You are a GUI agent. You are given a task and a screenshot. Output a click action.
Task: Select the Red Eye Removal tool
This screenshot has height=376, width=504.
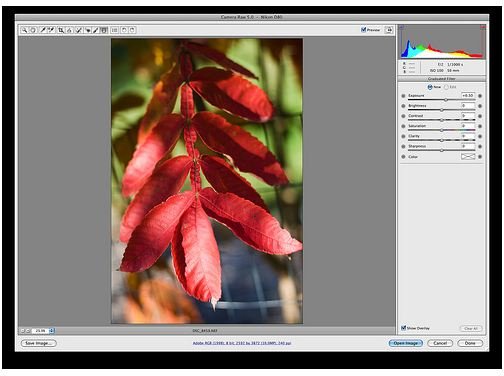click(x=88, y=30)
